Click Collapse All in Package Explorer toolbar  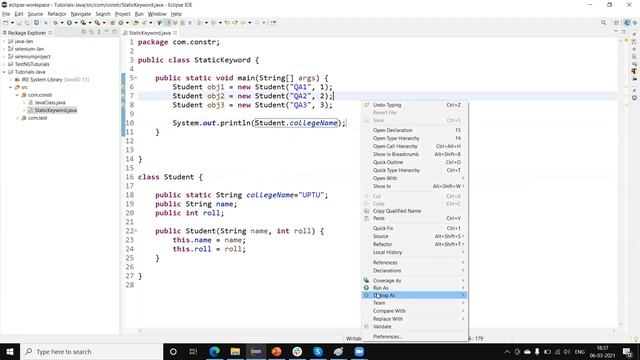[x=84, y=32]
